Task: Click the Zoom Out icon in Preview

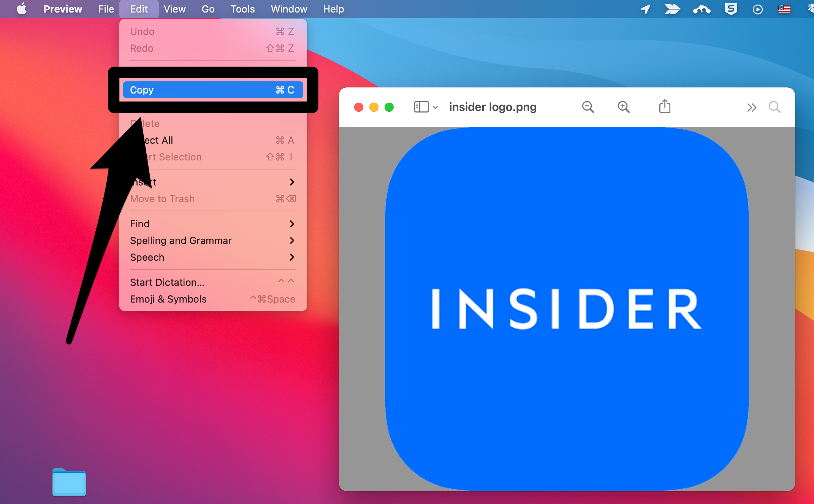Action: [x=587, y=106]
